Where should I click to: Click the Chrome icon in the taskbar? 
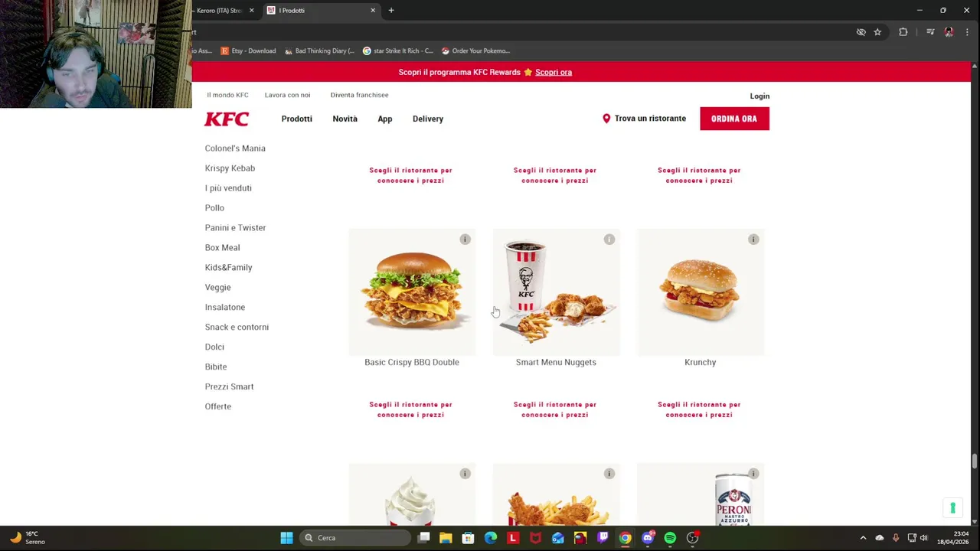pyautogui.click(x=626, y=538)
